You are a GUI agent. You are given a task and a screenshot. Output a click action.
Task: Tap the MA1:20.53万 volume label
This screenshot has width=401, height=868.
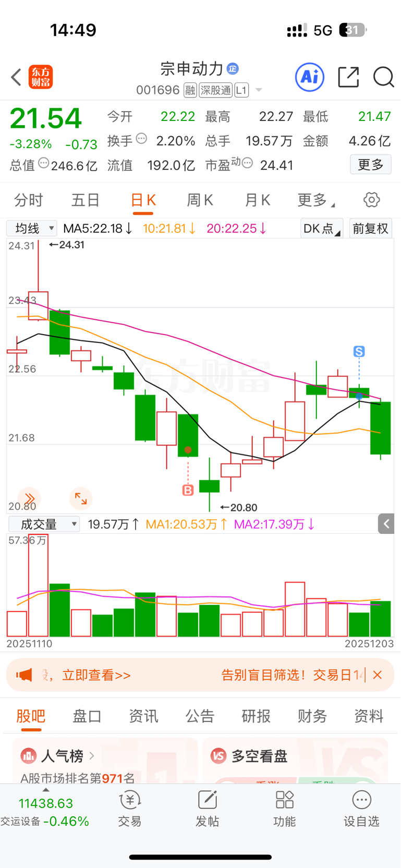[x=187, y=524]
